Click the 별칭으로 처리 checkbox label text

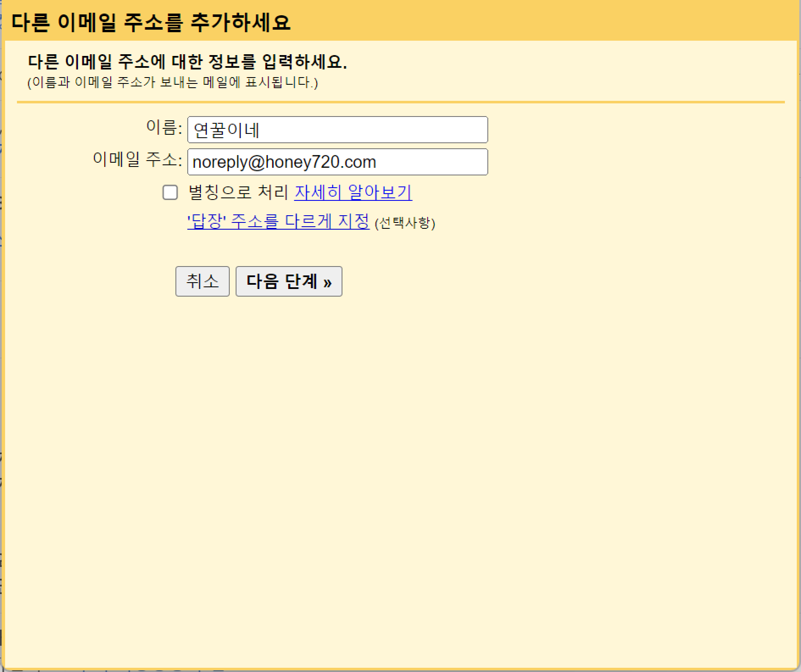click(x=238, y=192)
